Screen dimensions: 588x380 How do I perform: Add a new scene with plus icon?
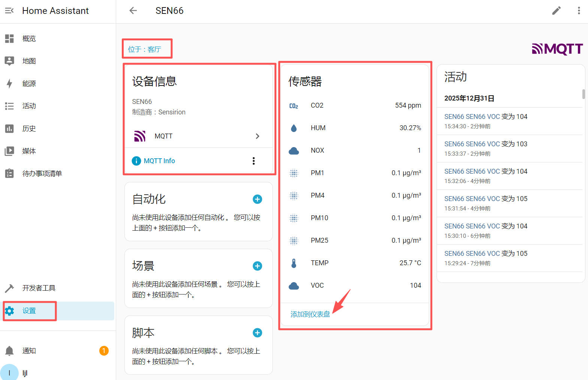(257, 266)
